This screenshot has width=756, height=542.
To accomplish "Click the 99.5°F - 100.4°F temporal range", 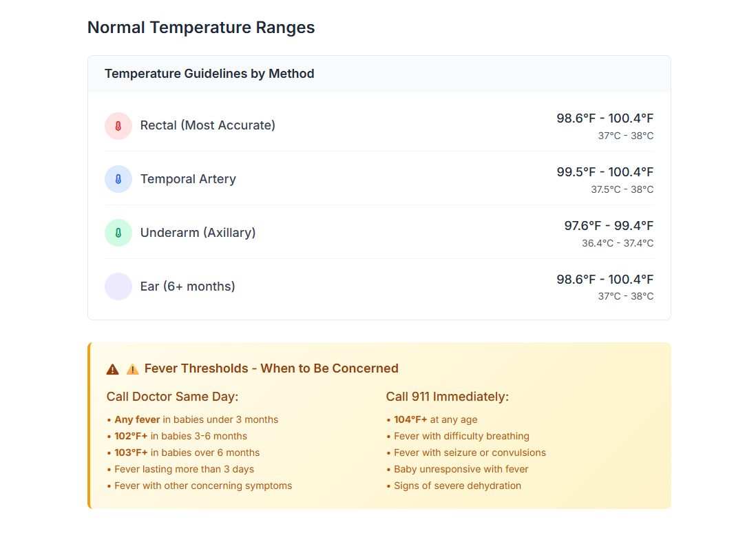I will tap(605, 172).
